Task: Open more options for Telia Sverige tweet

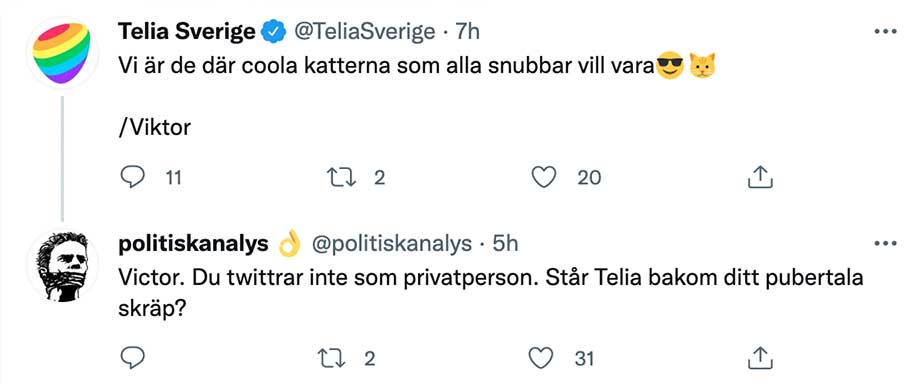Action: click(x=885, y=32)
